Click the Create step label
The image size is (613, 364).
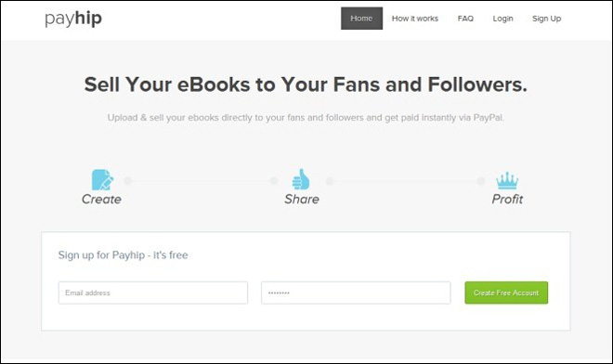(101, 199)
